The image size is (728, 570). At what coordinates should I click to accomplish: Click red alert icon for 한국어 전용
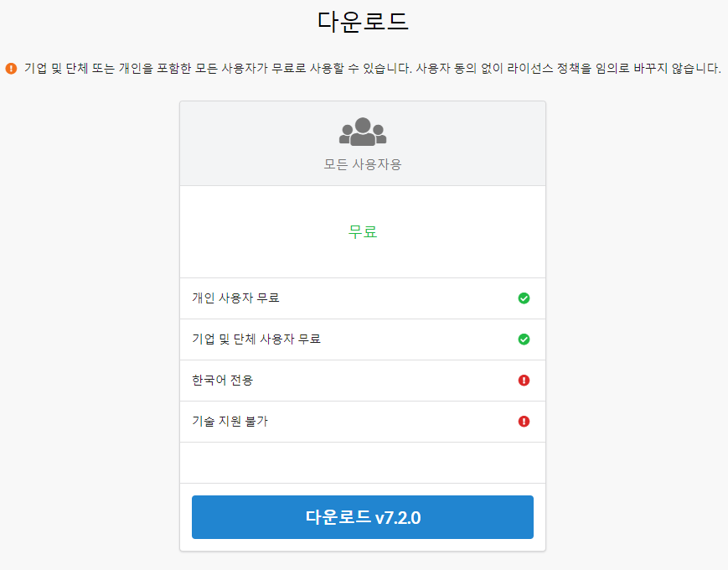[524, 381]
